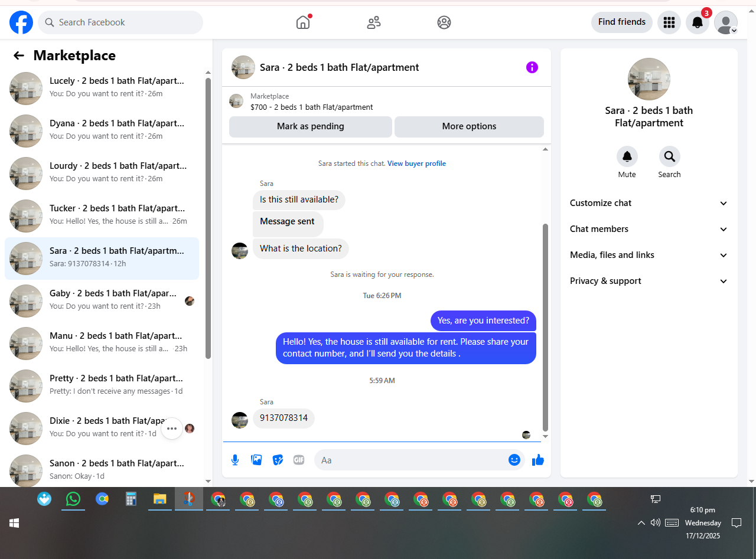Record a voice clip with microphone icon
The image size is (756, 559).
(235, 460)
